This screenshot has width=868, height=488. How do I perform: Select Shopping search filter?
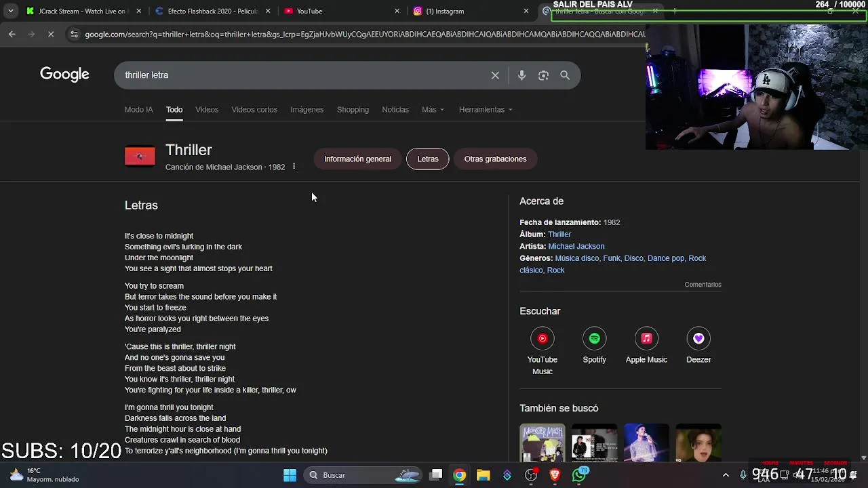[353, 110]
